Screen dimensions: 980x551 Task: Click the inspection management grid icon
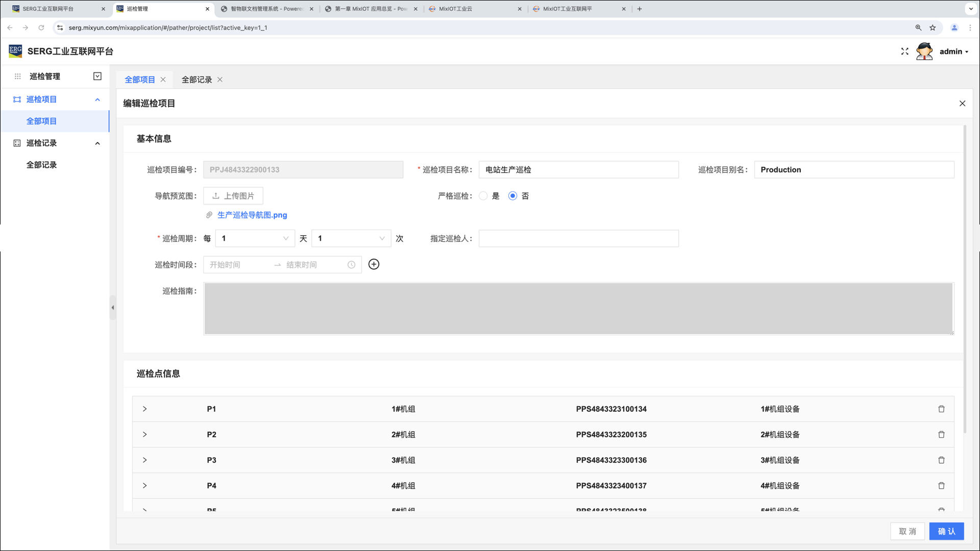coord(17,77)
